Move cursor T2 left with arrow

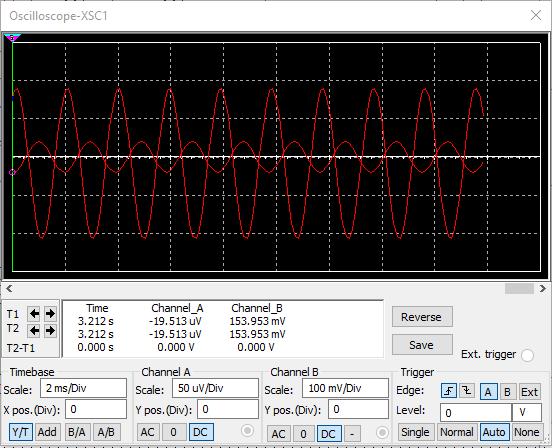click(x=34, y=330)
